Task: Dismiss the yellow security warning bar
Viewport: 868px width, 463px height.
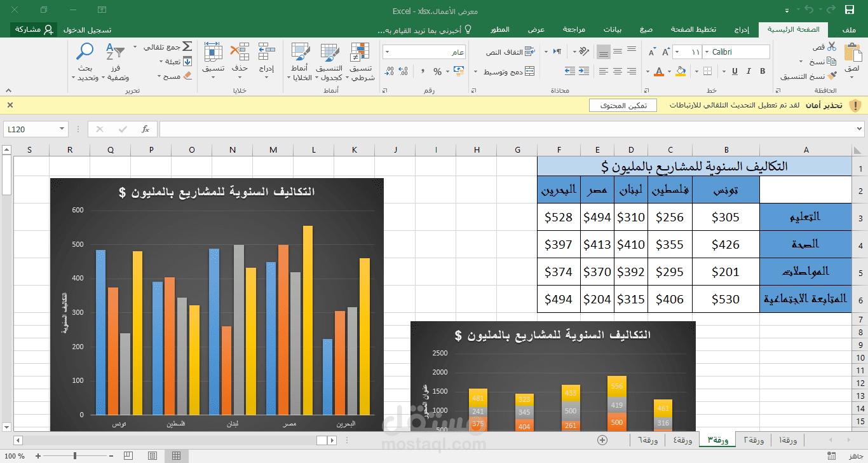Action: point(10,105)
